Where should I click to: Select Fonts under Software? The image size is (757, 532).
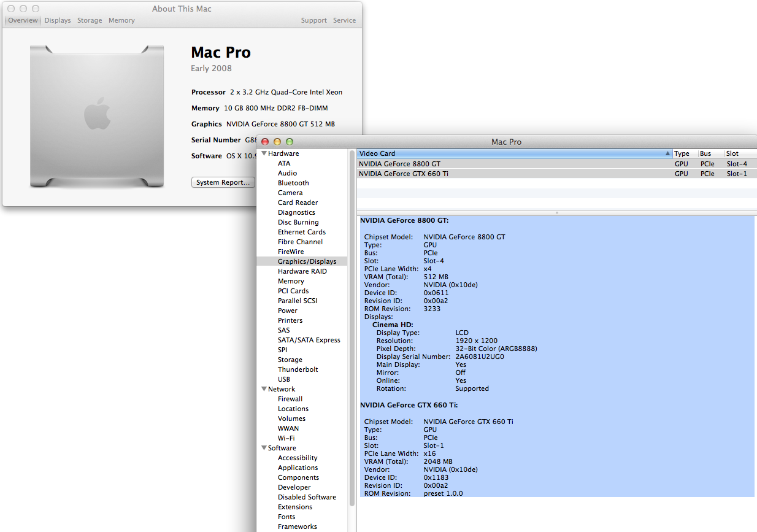click(286, 517)
